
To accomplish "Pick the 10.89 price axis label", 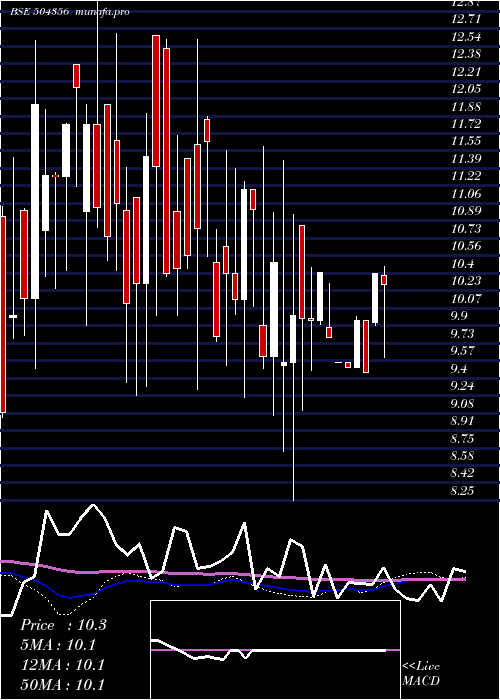I will click(x=466, y=211).
